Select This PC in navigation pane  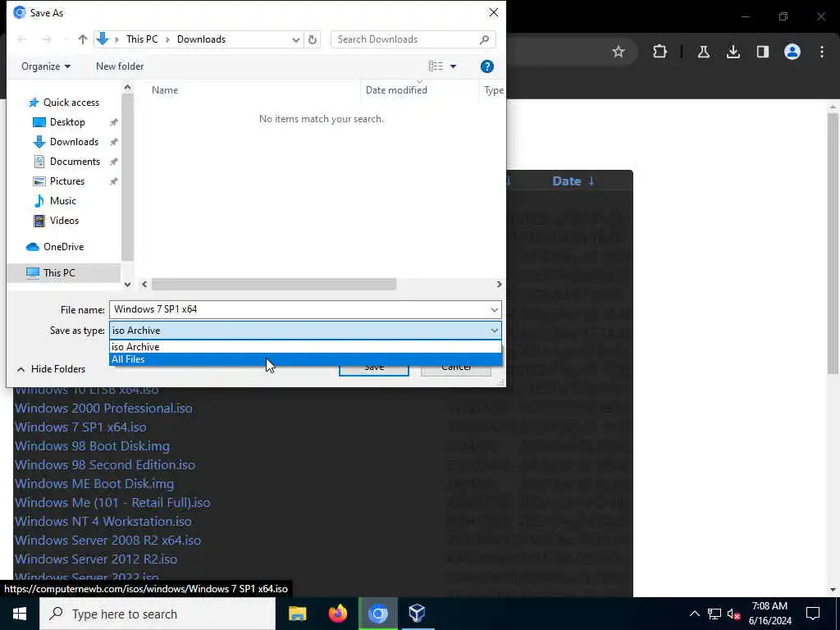tap(59, 272)
